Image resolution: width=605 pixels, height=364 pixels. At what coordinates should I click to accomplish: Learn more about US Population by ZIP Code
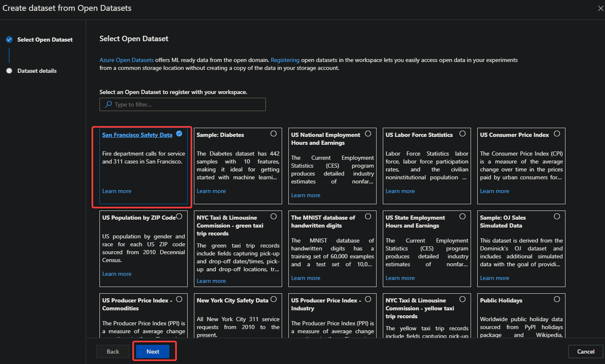117,274
